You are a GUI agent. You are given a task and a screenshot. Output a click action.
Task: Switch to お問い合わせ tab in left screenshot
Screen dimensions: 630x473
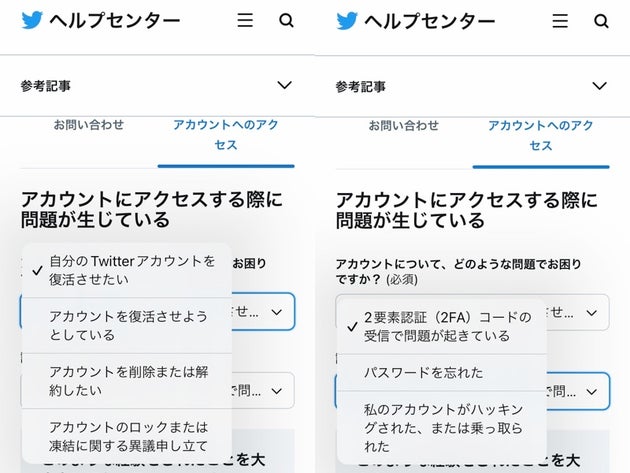click(x=89, y=125)
